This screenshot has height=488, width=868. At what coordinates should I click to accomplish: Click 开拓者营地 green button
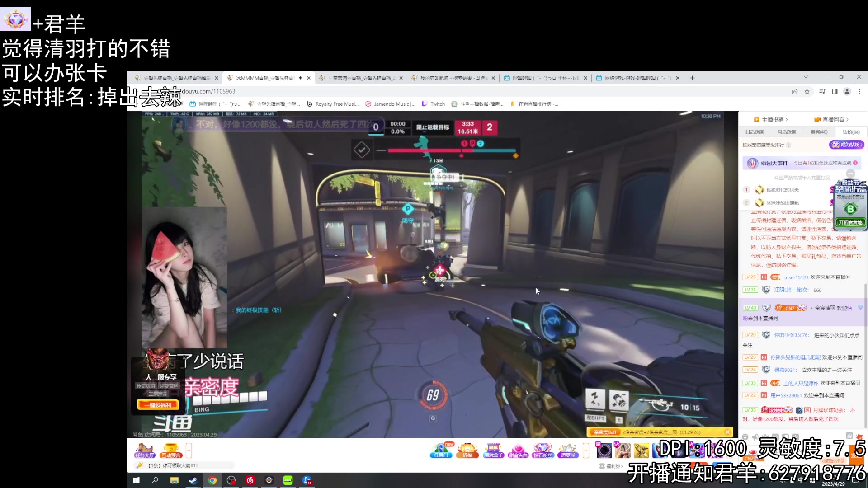(850, 222)
